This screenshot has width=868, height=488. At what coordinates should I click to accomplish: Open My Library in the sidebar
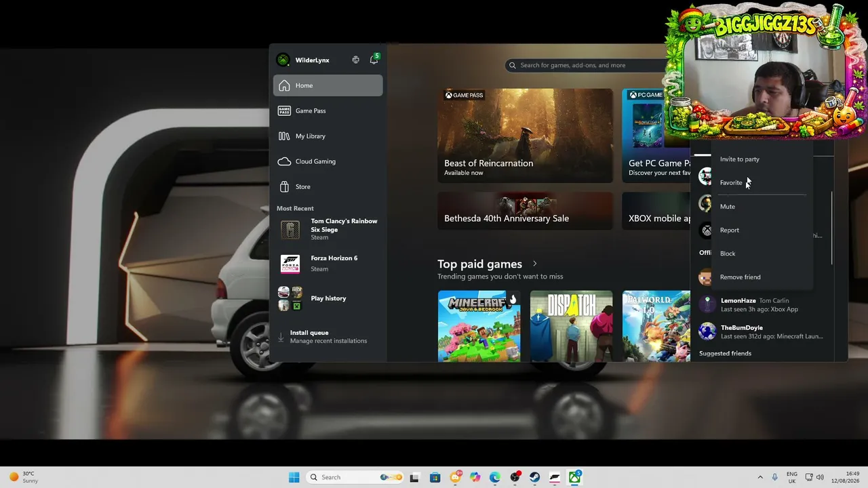tap(328, 136)
